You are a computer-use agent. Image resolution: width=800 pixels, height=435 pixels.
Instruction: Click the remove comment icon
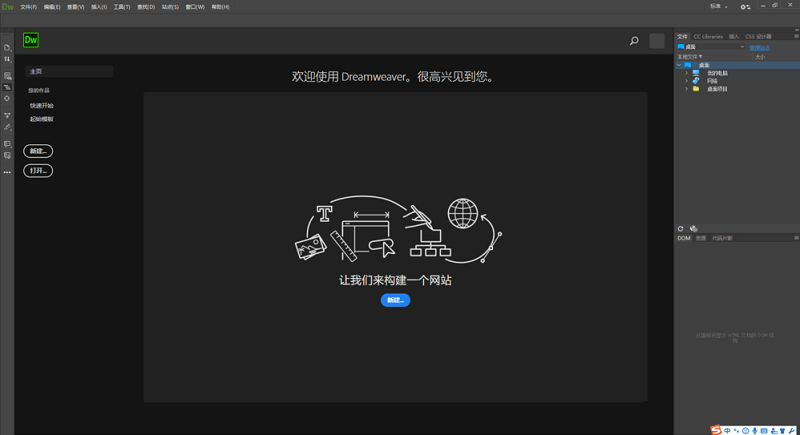click(7, 156)
